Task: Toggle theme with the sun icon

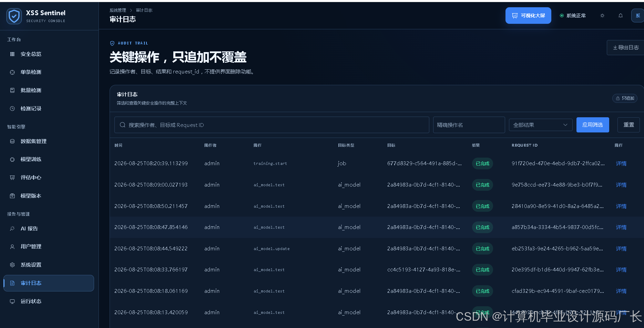Action: (x=602, y=16)
